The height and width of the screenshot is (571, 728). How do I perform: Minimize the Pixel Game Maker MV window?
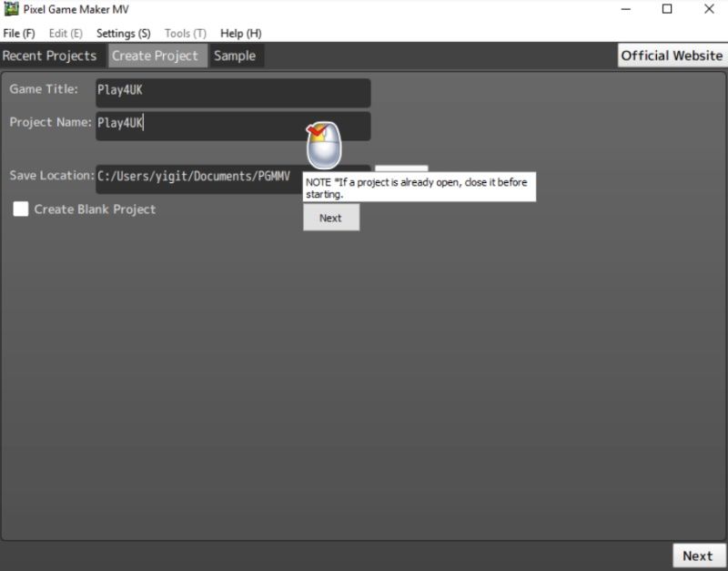pyautogui.click(x=626, y=9)
